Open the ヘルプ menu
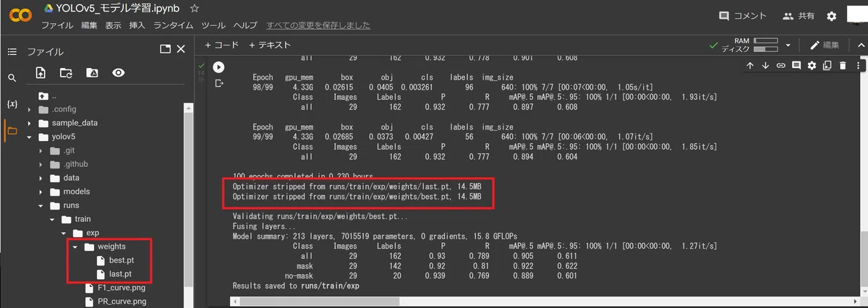This screenshot has height=308, width=868. 245,25
